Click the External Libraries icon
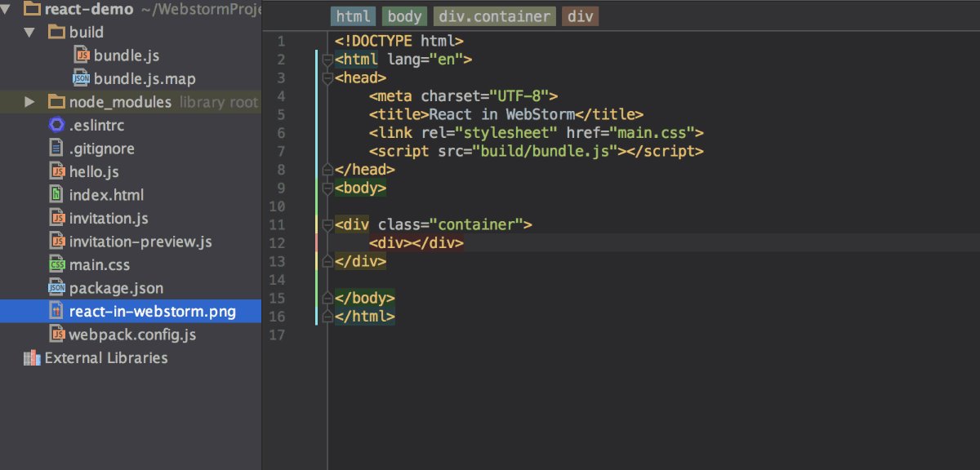The width and height of the screenshot is (980, 470). coord(32,357)
